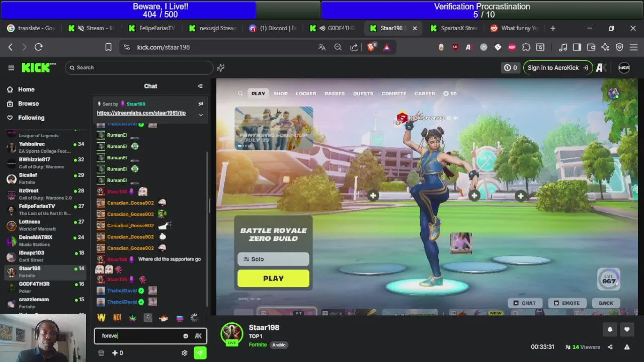Open Brave Shields icon
The height and width of the screenshot is (362, 644).
tap(371, 47)
